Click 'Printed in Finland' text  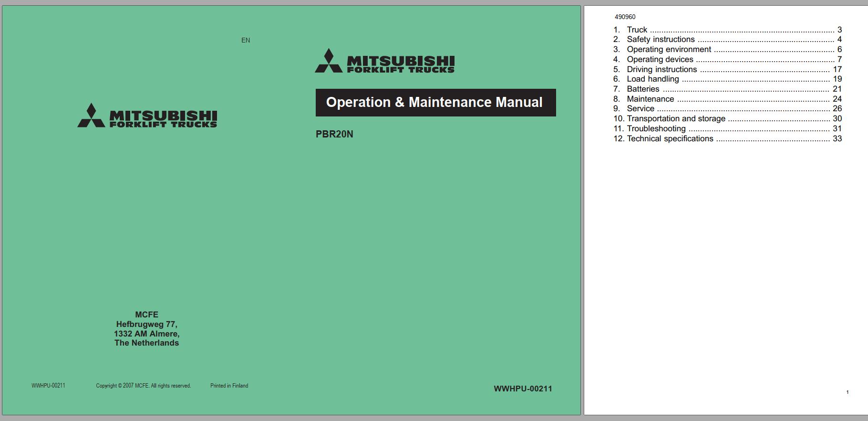pos(229,386)
